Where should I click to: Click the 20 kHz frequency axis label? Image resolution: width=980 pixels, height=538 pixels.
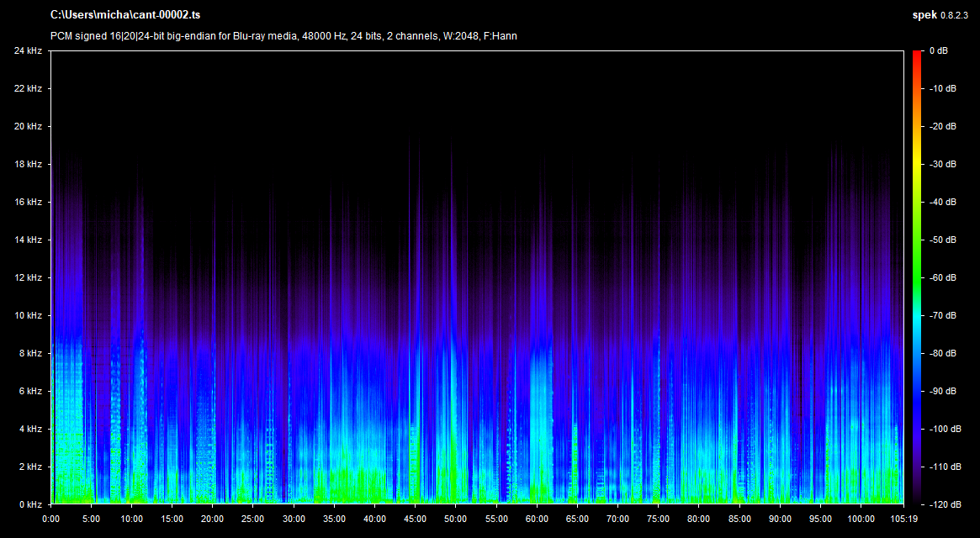[28, 127]
